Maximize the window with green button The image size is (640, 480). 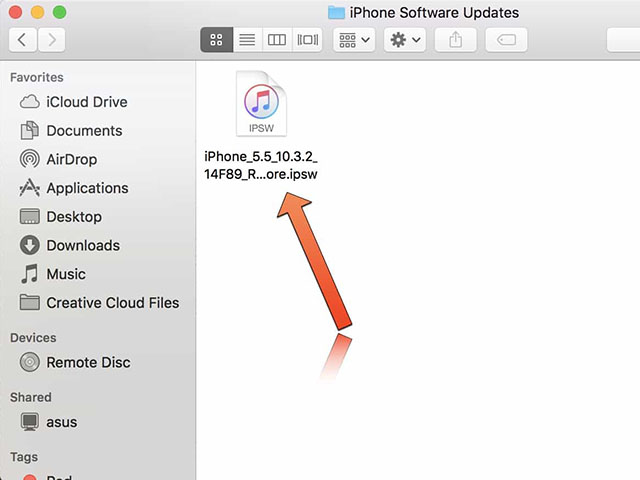60,12
